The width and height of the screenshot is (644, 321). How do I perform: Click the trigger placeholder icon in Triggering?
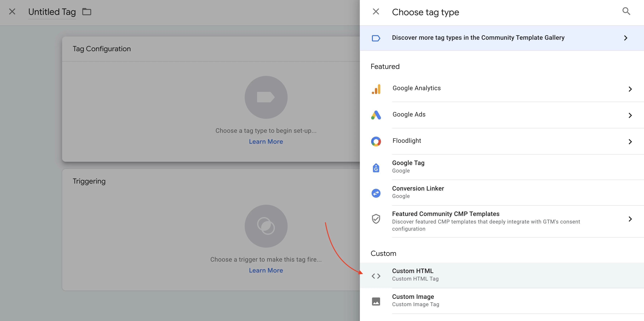click(266, 226)
